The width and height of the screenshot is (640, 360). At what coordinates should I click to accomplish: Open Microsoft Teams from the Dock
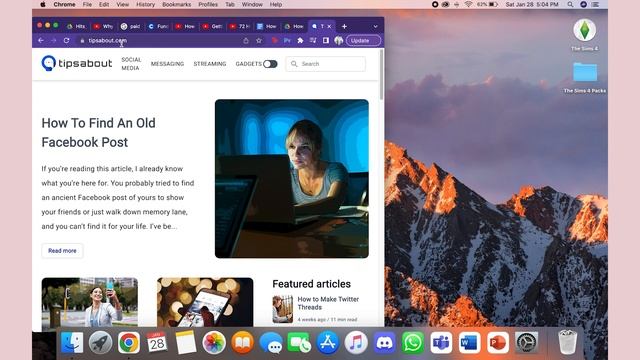tap(441, 342)
